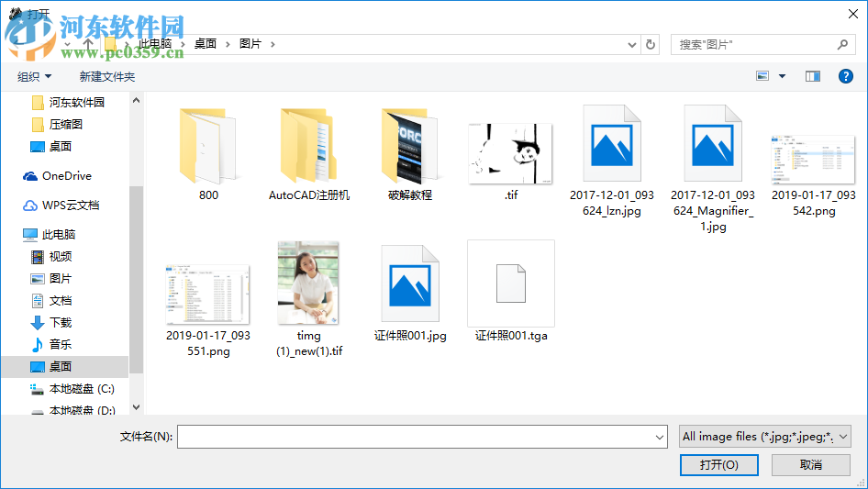
Task: Expand chevron after 图片 breadcrumb
Action: pos(273,44)
